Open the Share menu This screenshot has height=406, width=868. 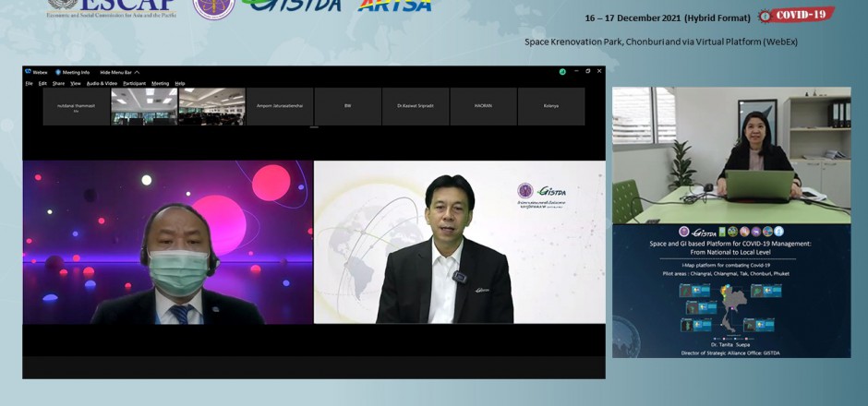coord(58,83)
